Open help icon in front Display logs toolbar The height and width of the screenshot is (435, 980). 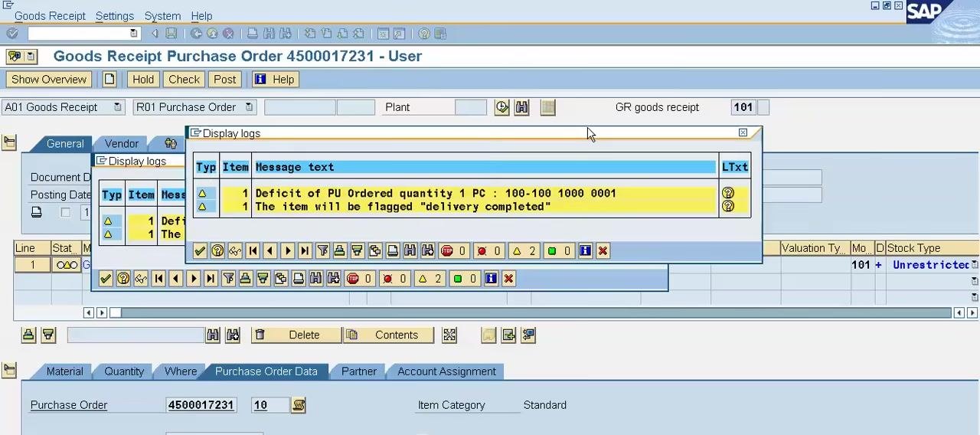(x=217, y=250)
